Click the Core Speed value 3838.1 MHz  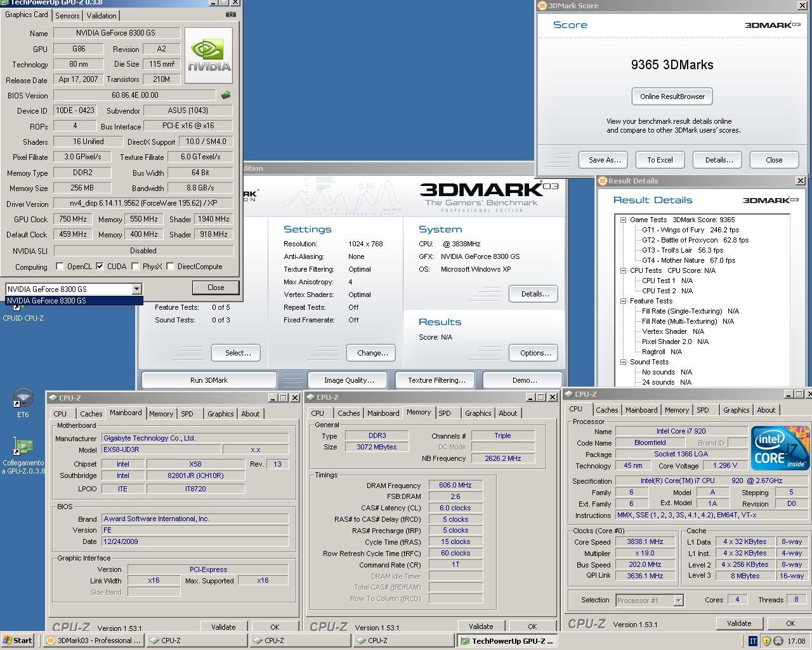tap(645, 542)
